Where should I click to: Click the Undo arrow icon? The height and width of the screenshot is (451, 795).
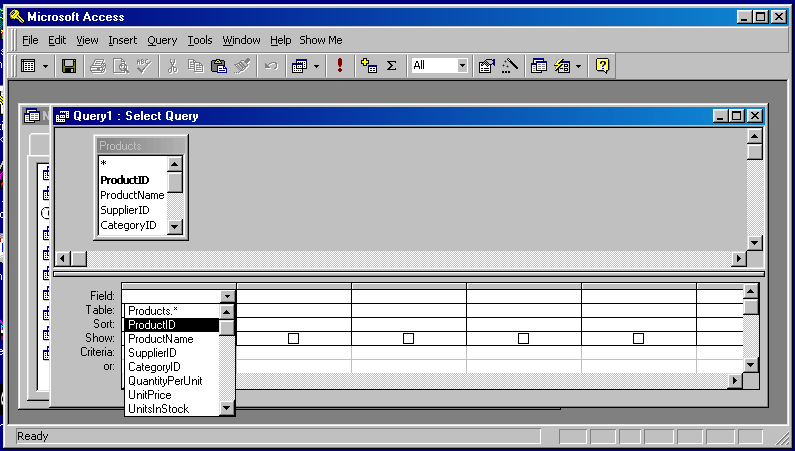coord(271,66)
